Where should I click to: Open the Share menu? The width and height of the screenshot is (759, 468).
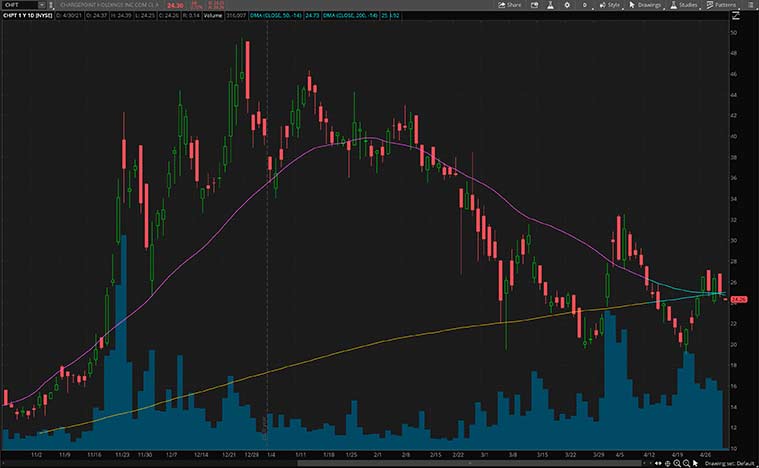pyautogui.click(x=510, y=5)
